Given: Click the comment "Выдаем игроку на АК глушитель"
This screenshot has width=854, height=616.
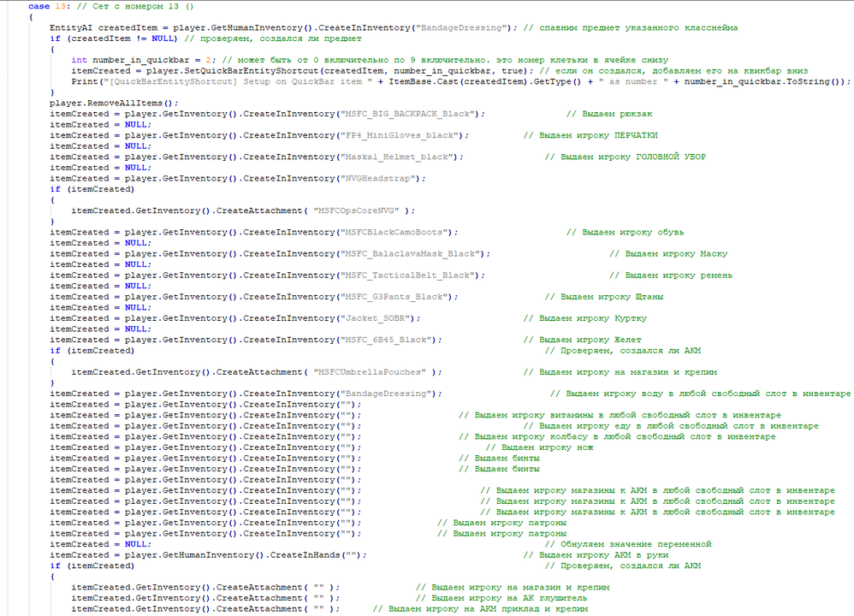Looking at the screenshot, I should [x=501, y=598].
